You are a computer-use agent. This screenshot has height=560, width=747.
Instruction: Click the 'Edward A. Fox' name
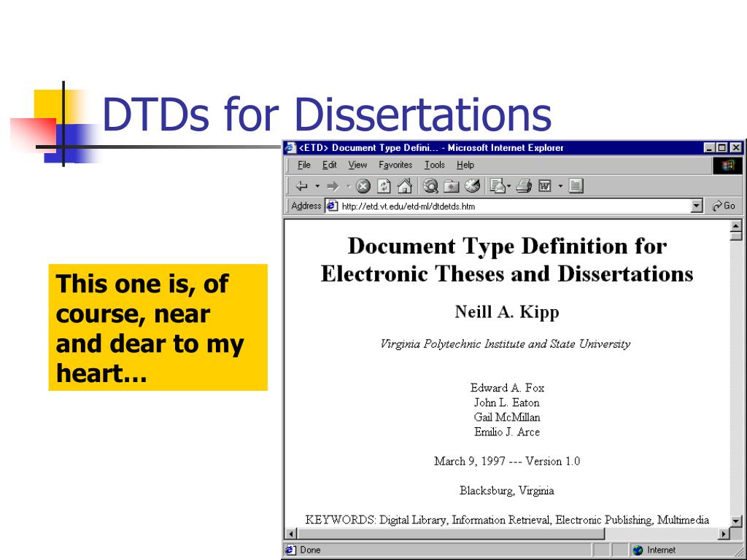(x=507, y=388)
